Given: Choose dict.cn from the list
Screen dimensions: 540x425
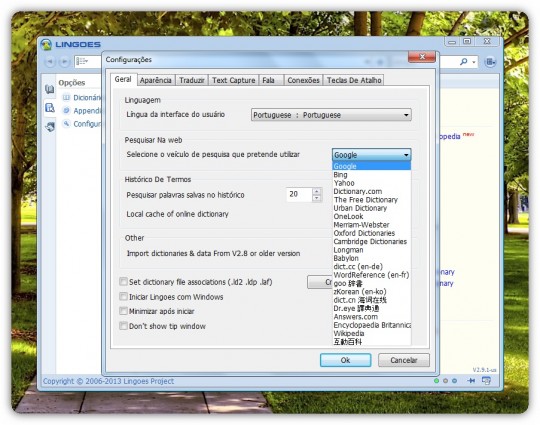Looking at the screenshot, I should 372,300.
